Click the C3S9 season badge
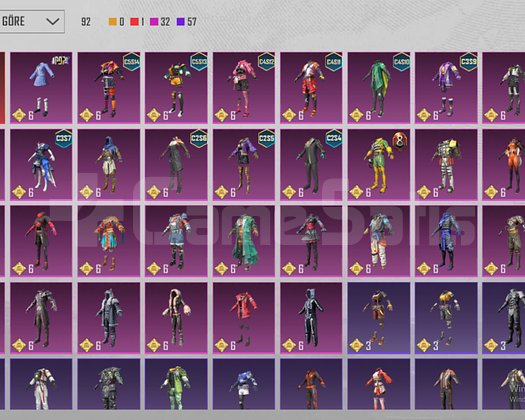 (469, 62)
